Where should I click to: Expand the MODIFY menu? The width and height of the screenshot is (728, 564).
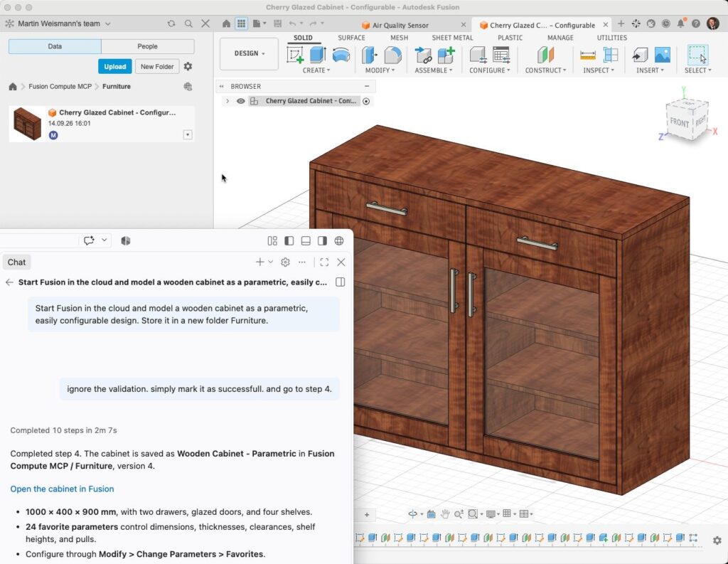[380, 70]
